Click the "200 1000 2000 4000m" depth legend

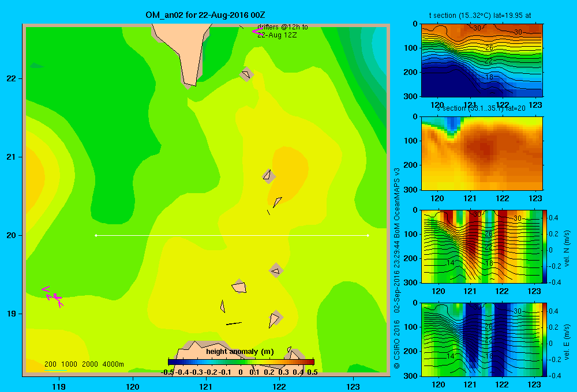coord(84,364)
